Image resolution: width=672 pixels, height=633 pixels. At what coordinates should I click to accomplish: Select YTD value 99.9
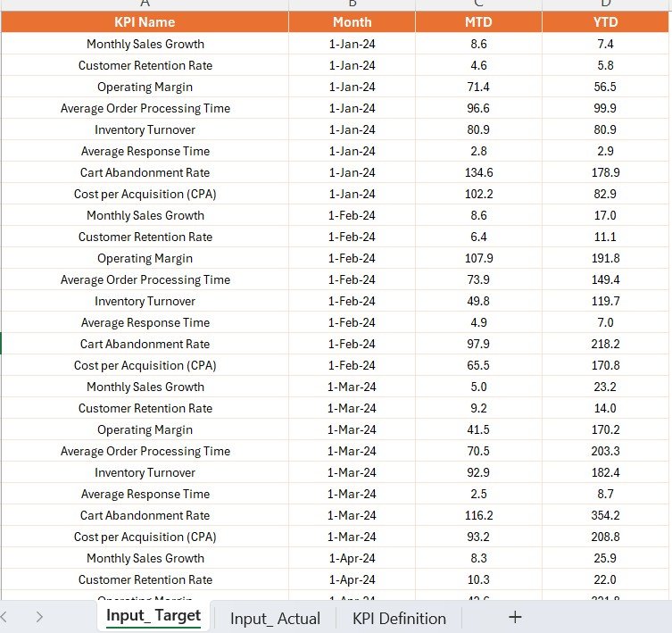(605, 108)
